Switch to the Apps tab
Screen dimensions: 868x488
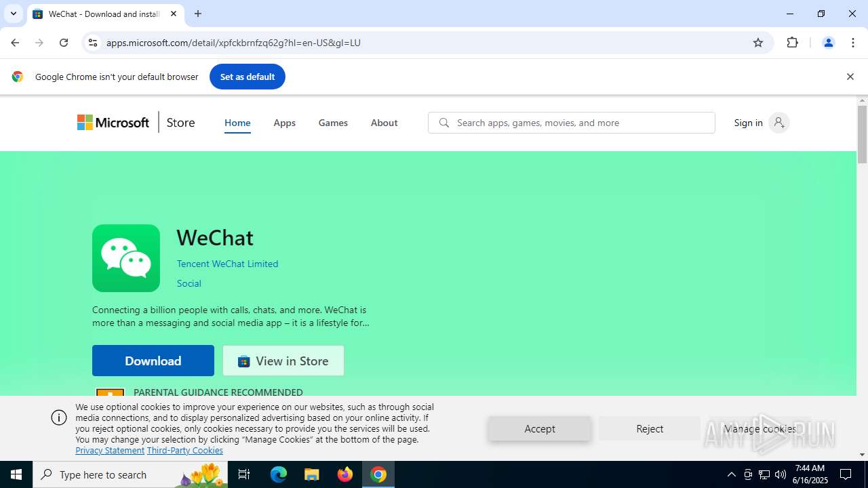[x=284, y=123]
